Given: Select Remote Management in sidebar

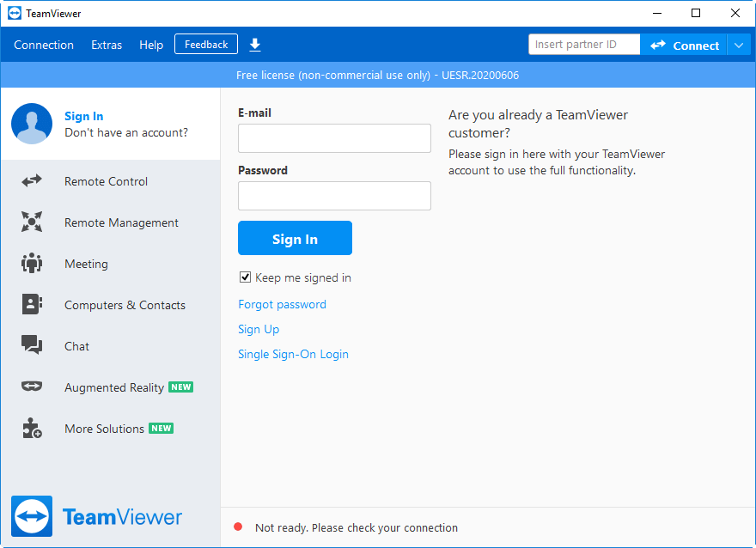Looking at the screenshot, I should [111, 222].
